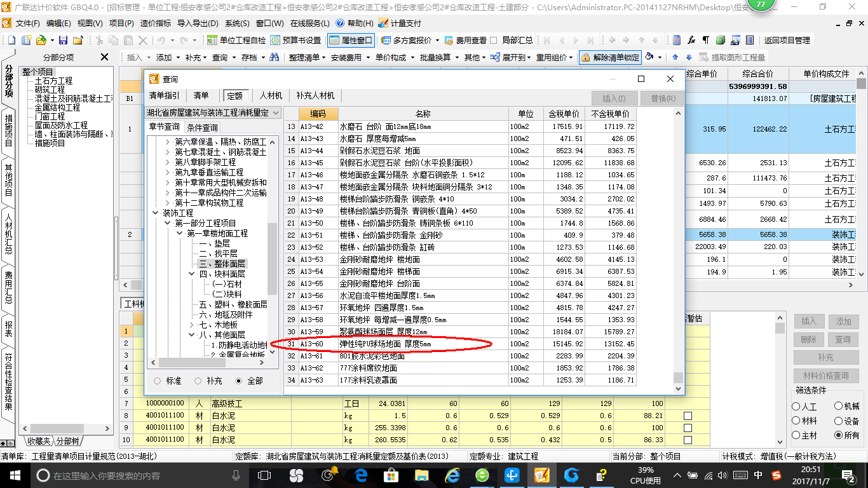Select the 标准 radio button
868x488 pixels.
coord(157,381)
